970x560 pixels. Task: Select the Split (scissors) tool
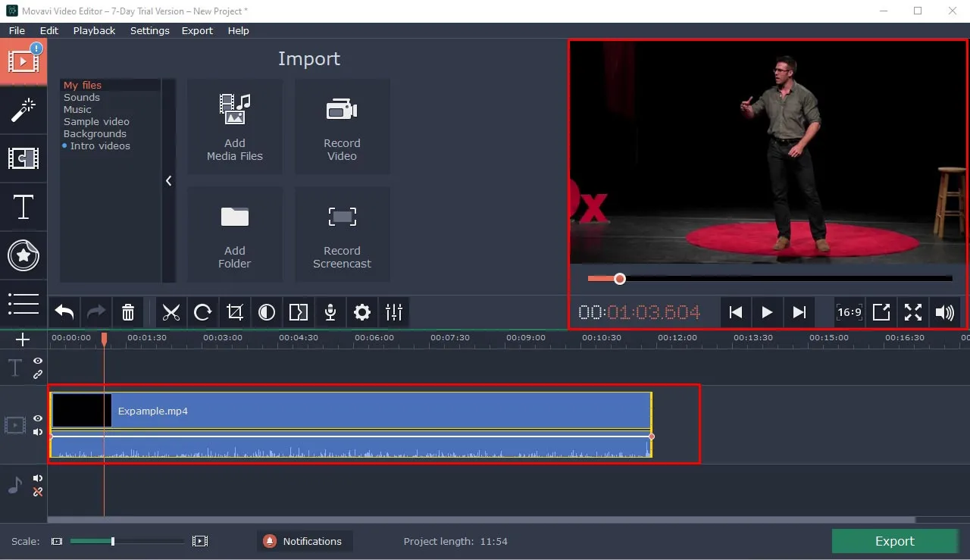[171, 312]
